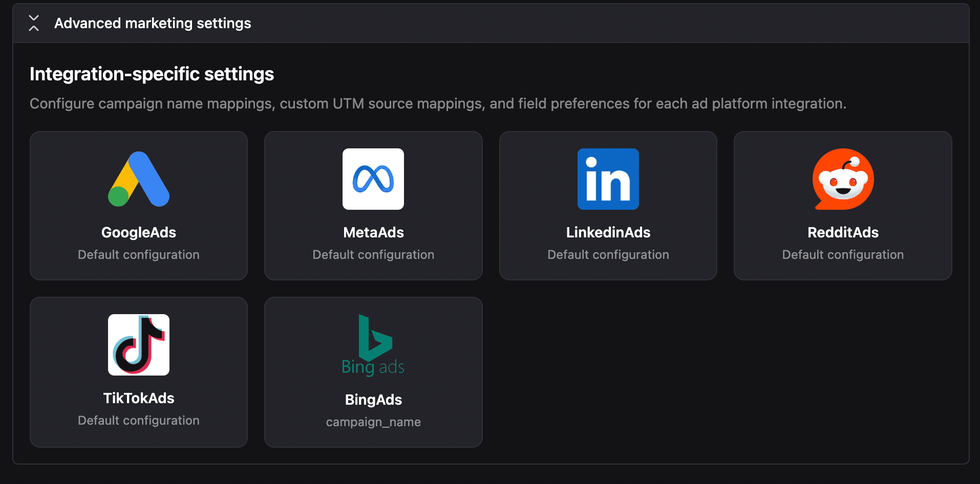Click Default configuration under MetaAds

373,254
